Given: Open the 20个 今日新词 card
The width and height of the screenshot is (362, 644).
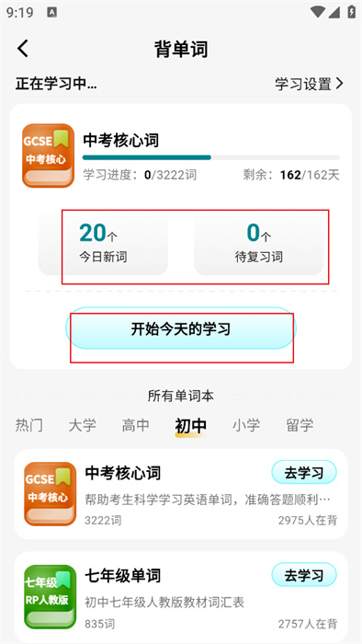Looking at the screenshot, I should point(103,245).
